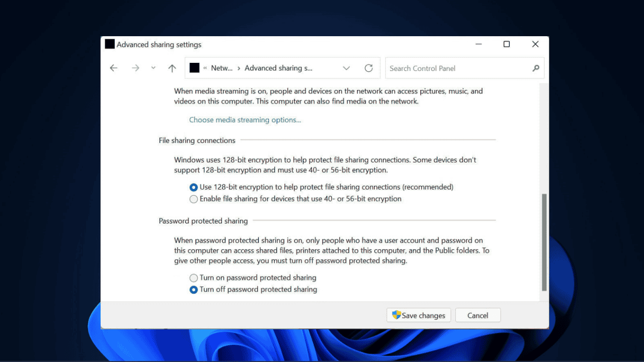Open Choose media streaming options
This screenshot has width=644, height=362.
click(245, 120)
